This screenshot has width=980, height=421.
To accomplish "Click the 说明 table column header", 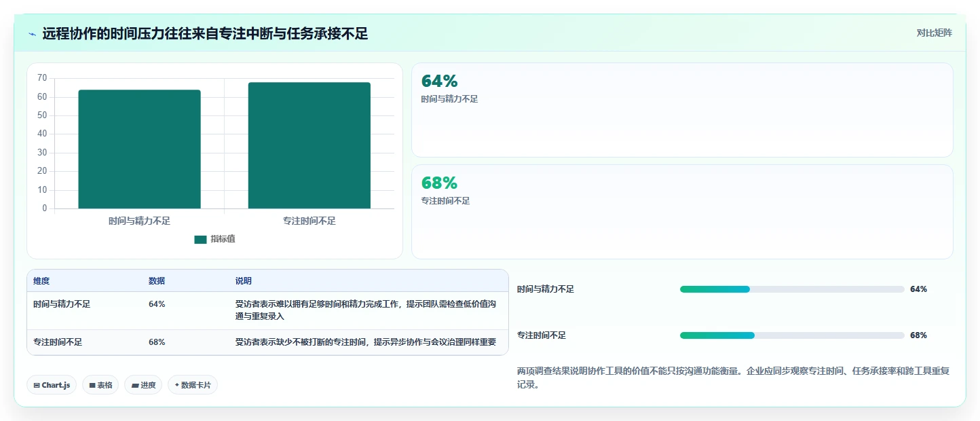I will point(244,281).
